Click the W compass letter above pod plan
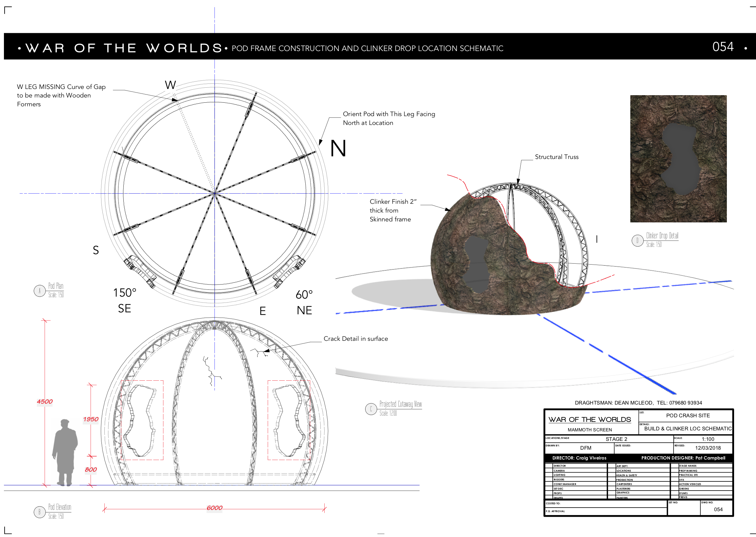The image size is (756, 537). point(171,85)
